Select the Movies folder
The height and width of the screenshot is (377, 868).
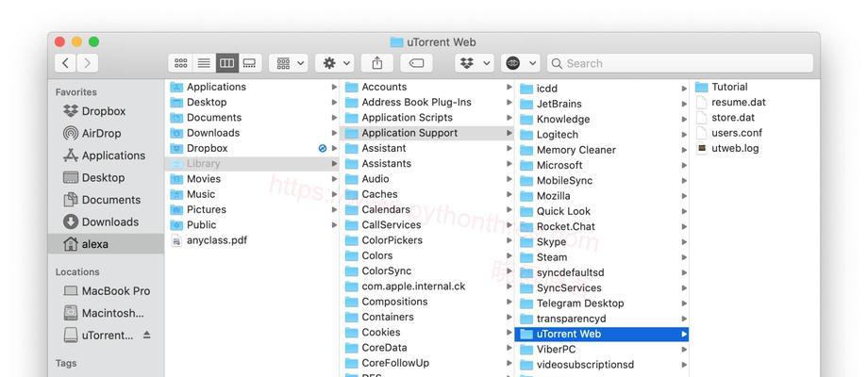pyautogui.click(x=253, y=178)
